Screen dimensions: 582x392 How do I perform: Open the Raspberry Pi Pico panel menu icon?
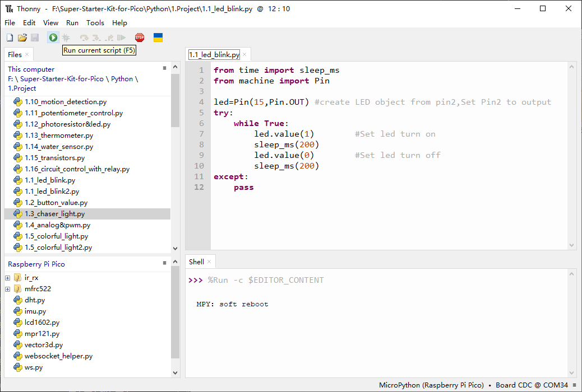[164, 263]
